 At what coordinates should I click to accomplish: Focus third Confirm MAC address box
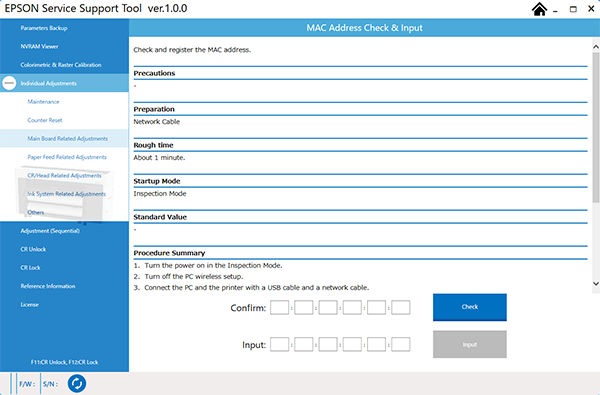coord(328,307)
